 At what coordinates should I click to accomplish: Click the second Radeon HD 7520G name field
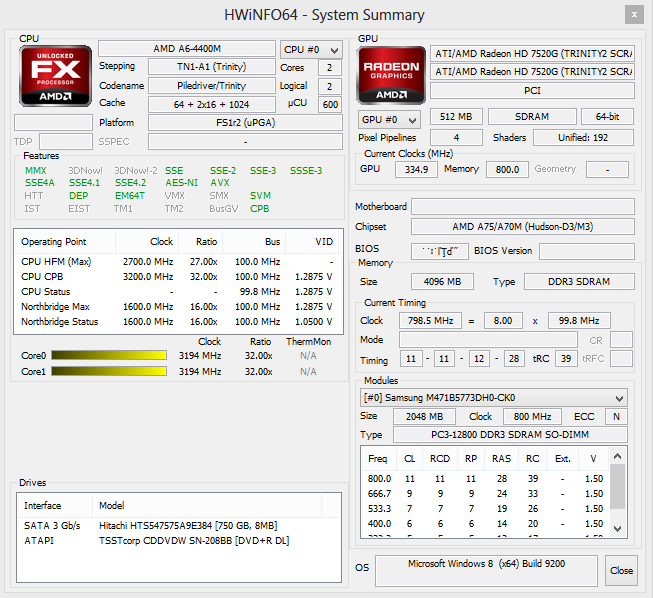click(x=533, y=72)
